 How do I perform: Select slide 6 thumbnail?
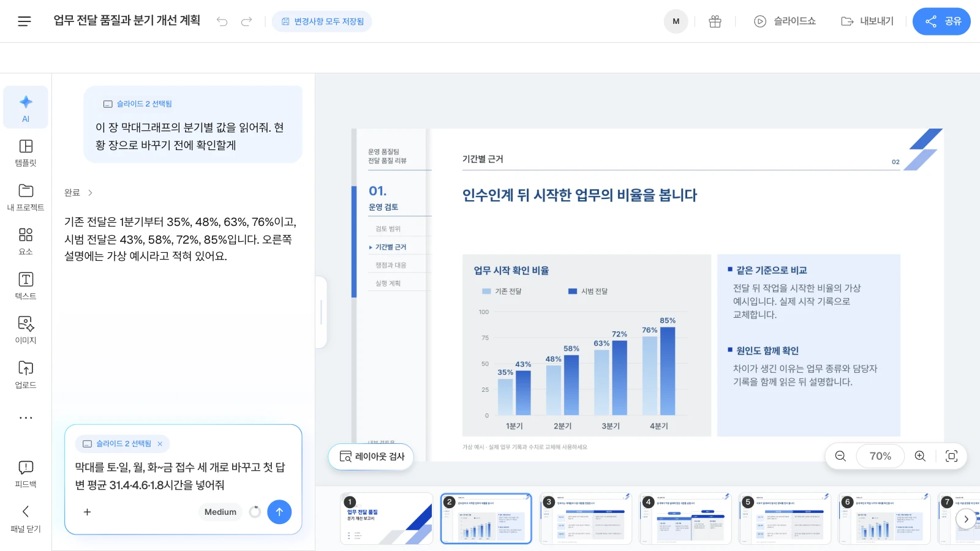[884, 519]
